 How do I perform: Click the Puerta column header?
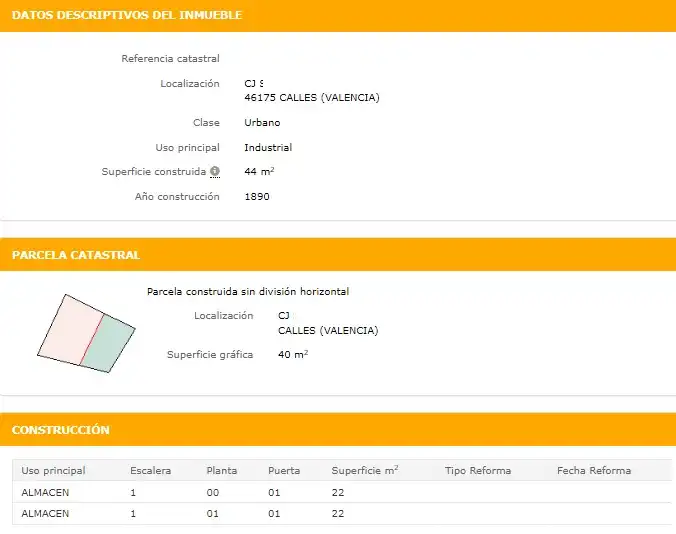(x=284, y=471)
